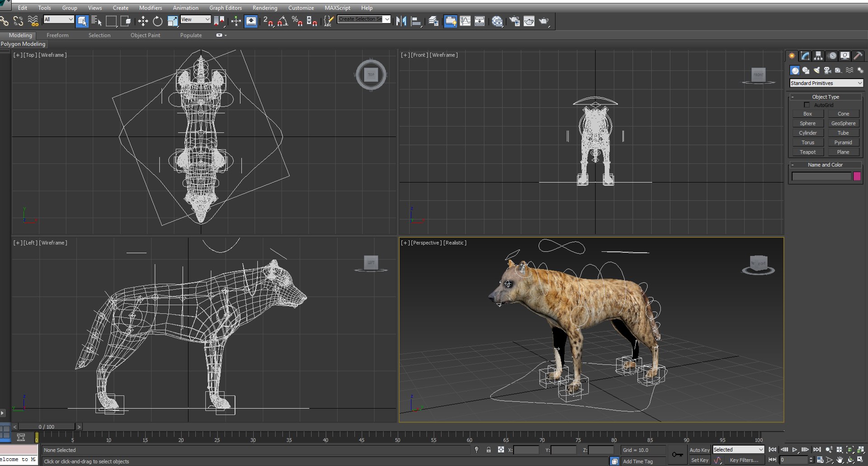This screenshot has height=466, width=868.
Task: Select the Select and Rotate tool
Action: pos(157,21)
